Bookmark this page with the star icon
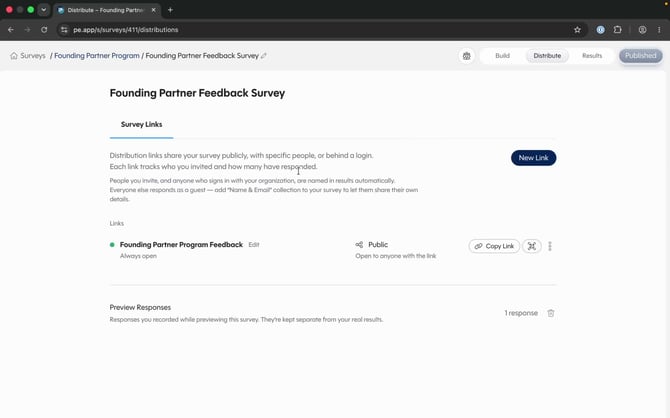This screenshot has height=418, width=670. pos(577,30)
